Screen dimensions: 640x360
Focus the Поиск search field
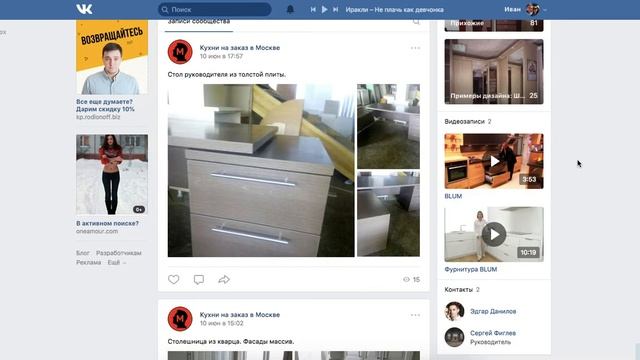[215, 9]
